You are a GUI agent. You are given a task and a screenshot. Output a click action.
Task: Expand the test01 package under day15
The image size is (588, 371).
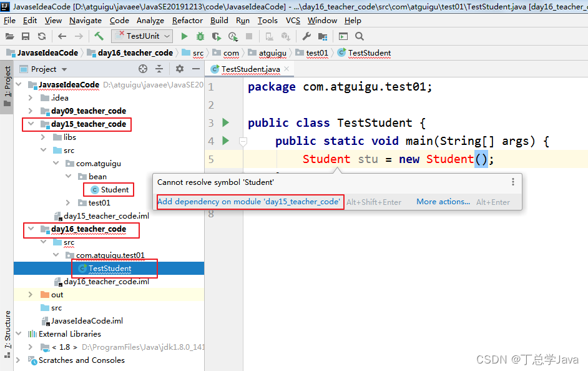click(x=68, y=202)
